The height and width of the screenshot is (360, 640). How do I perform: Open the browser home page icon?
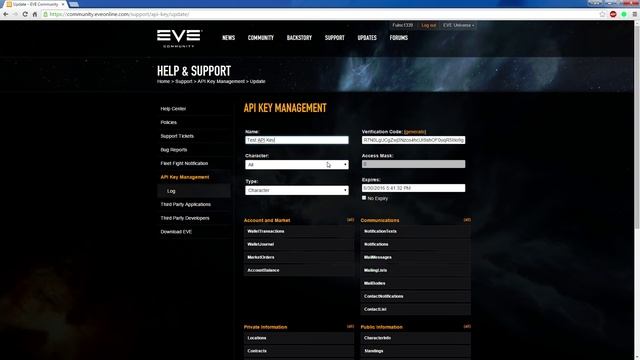coord(35,14)
